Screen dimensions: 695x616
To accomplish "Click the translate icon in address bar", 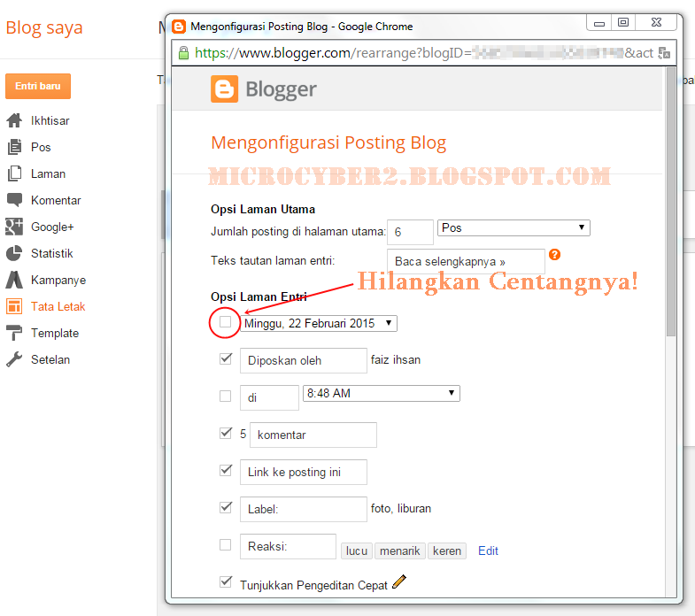I will (x=664, y=53).
